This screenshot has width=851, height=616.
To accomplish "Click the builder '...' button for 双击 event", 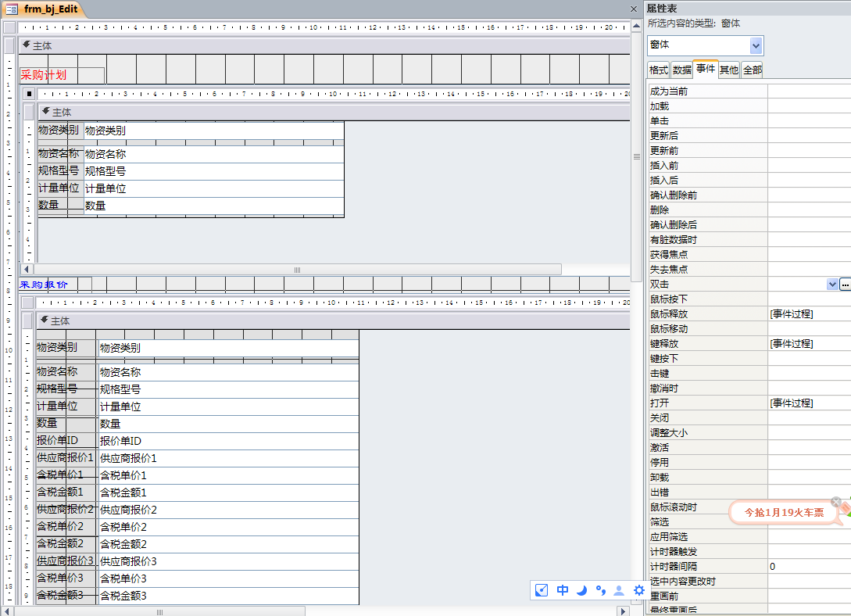I will click(845, 285).
